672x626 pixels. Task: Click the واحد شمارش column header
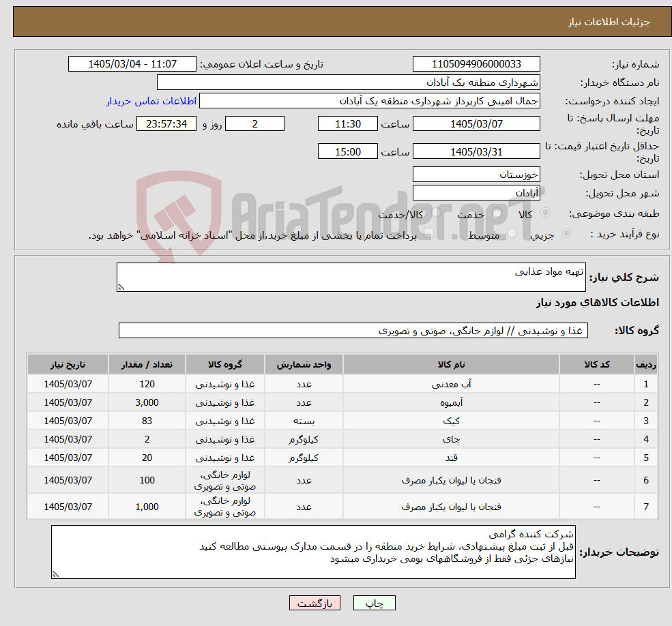[304, 364]
